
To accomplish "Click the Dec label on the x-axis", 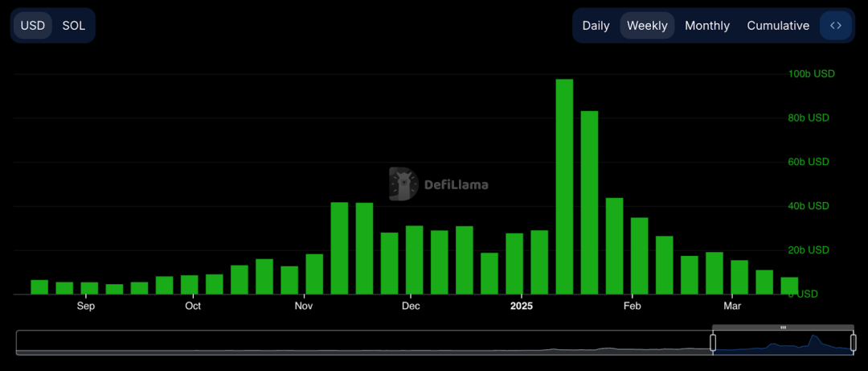I will point(411,306).
